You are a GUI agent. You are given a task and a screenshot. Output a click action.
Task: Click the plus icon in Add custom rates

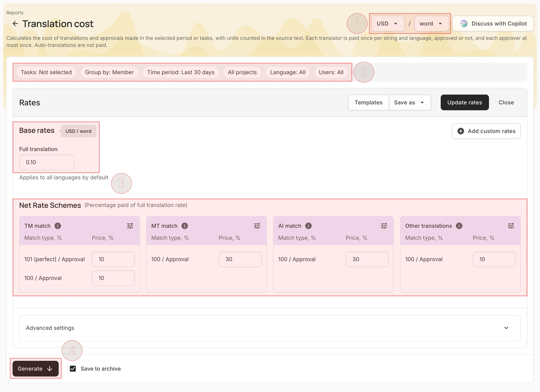[x=461, y=131]
